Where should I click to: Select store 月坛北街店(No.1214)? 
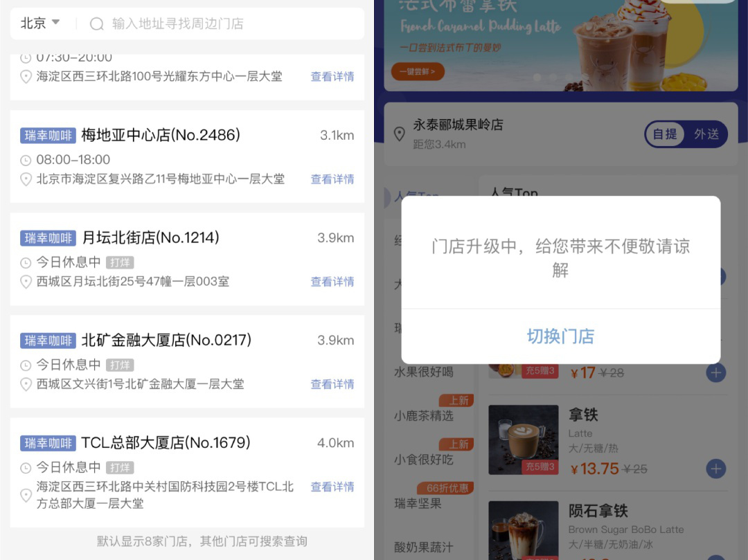[x=151, y=237]
